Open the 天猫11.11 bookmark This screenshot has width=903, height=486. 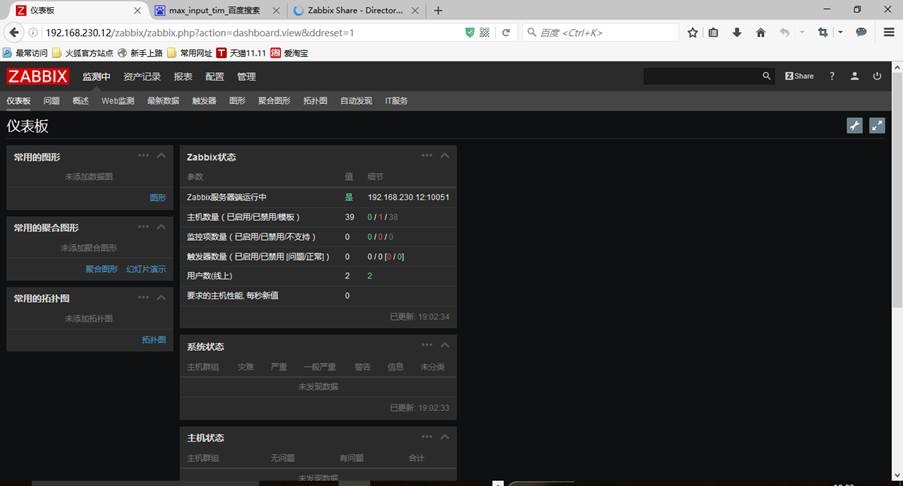(x=241, y=53)
